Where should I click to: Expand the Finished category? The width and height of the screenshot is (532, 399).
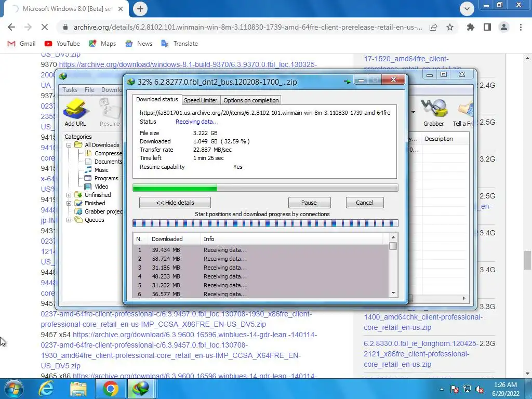(69, 203)
